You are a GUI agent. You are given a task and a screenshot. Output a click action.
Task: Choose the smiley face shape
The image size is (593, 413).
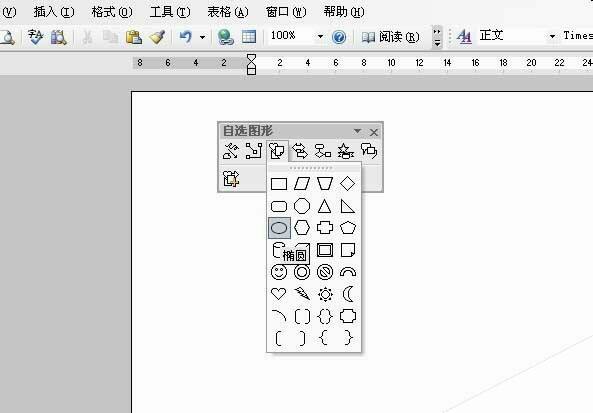point(279,272)
